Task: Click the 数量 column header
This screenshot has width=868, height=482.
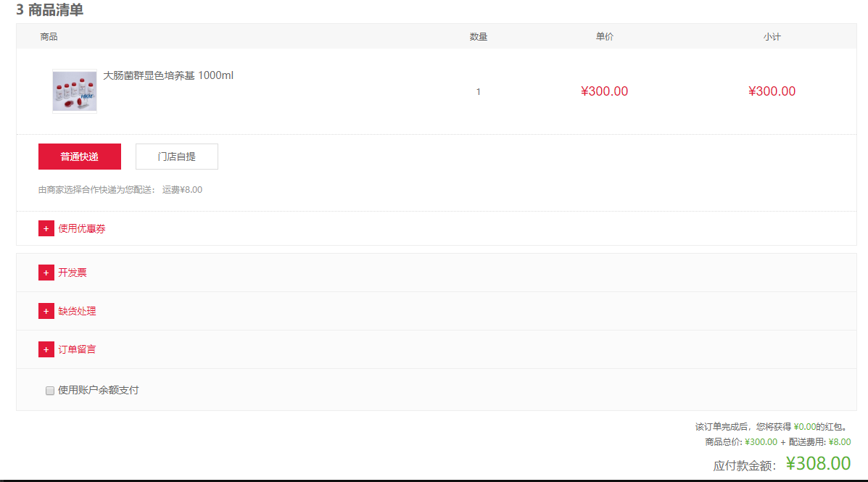Action: (x=479, y=36)
